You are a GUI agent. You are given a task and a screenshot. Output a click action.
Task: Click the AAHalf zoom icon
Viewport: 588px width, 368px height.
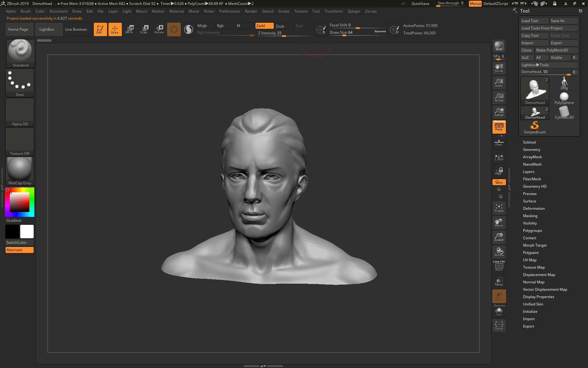click(499, 112)
